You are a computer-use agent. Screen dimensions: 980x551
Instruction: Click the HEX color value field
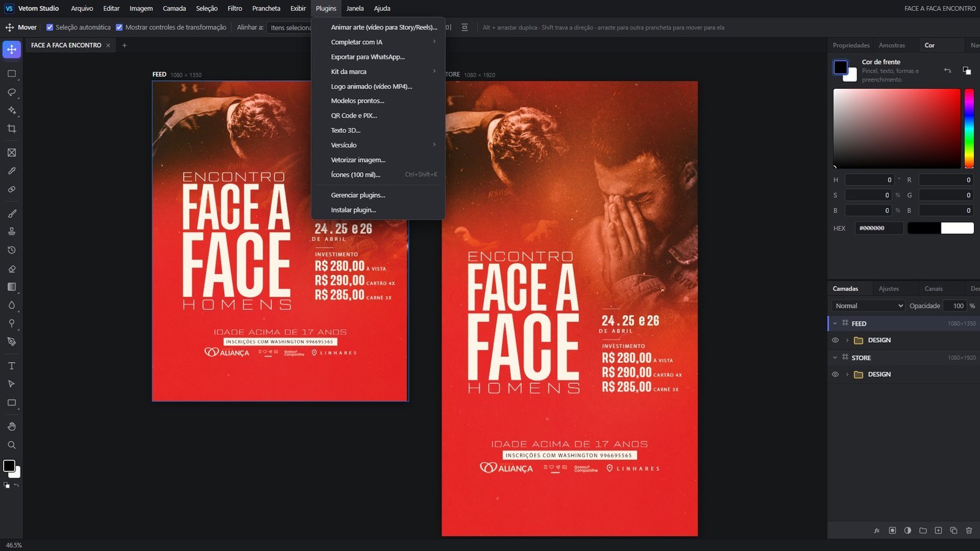point(879,228)
